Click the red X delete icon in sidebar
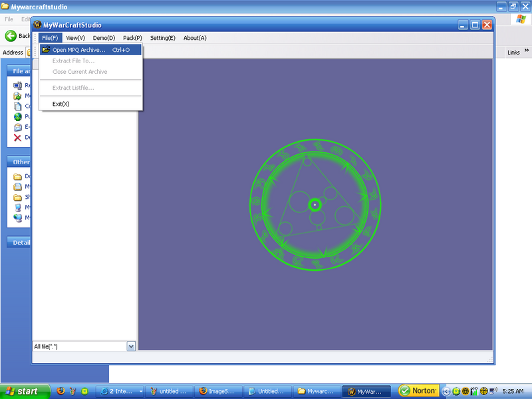This screenshot has height=399, width=532. 17,138
